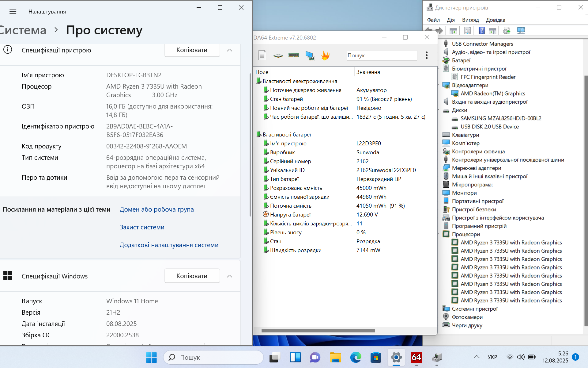Open the Вигляд menu in Device Manager
The image size is (588, 368).
click(470, 20)
